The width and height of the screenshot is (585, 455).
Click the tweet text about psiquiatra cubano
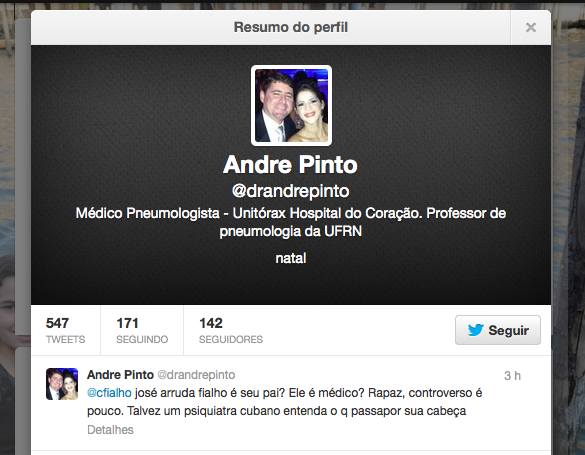[x=284, y=402]
